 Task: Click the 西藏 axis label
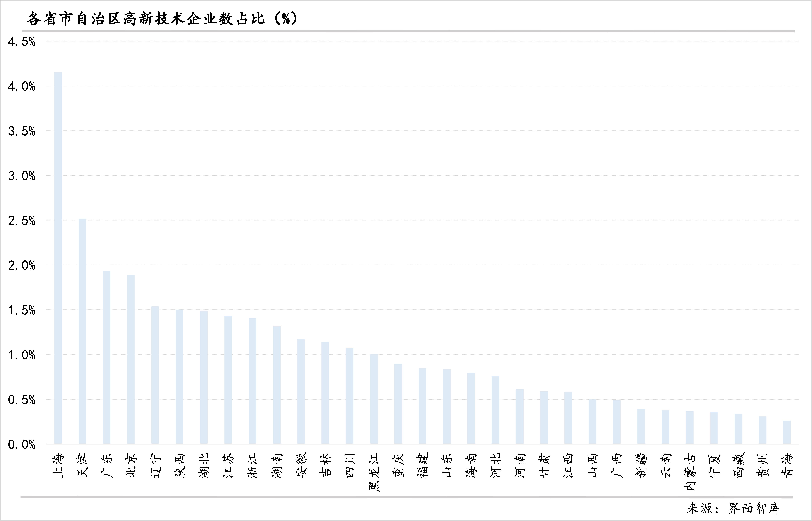[738, 466]
